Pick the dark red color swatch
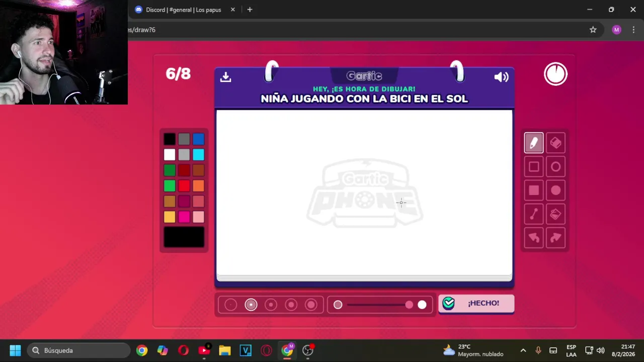Image resolution: width=644 pixels, height=362 pixels. point(184,170)
